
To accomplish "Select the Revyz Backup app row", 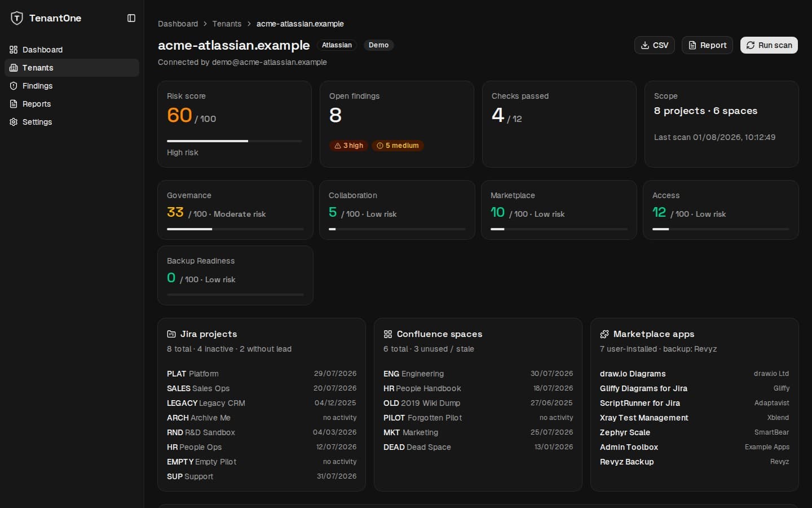I will point(695,462).
